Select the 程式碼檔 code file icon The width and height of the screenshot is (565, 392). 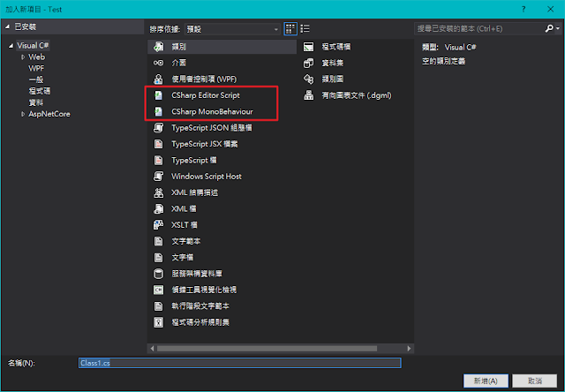(309, 47)
